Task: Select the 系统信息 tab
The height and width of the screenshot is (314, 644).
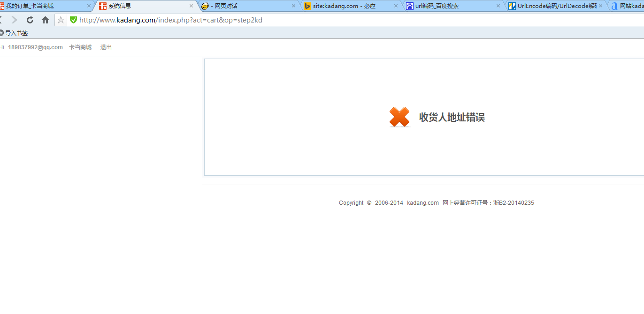Action: pyautogui.click(x=146, y=6)
